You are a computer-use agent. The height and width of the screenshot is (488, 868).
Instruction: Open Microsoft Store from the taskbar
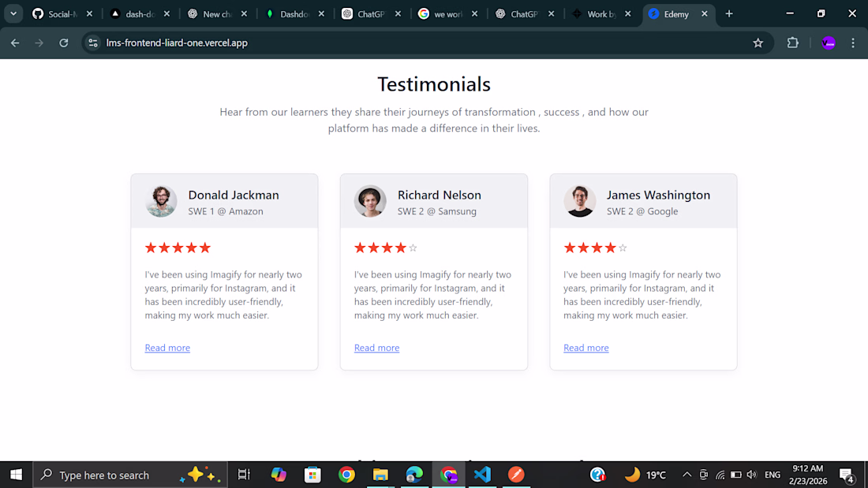(312, 475)
